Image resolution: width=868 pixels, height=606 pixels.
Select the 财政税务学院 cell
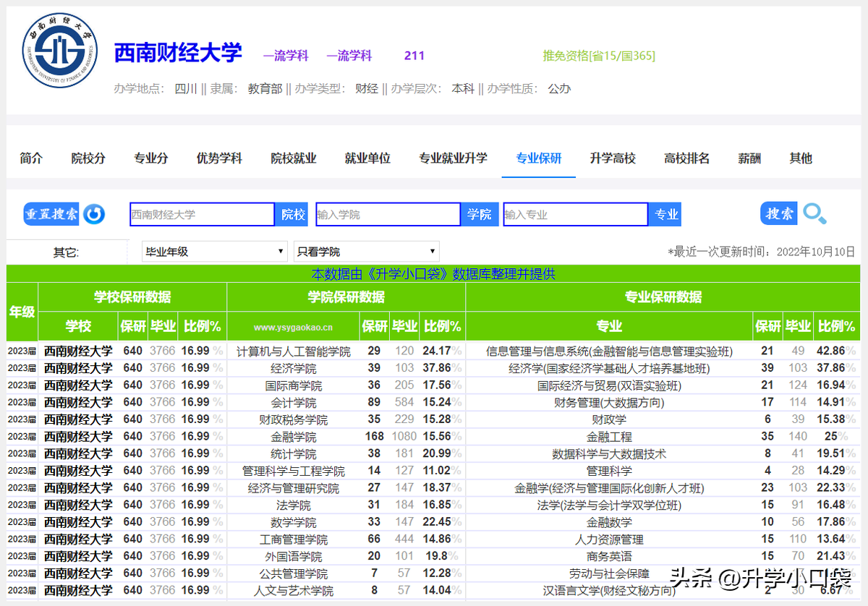(294, 419)
